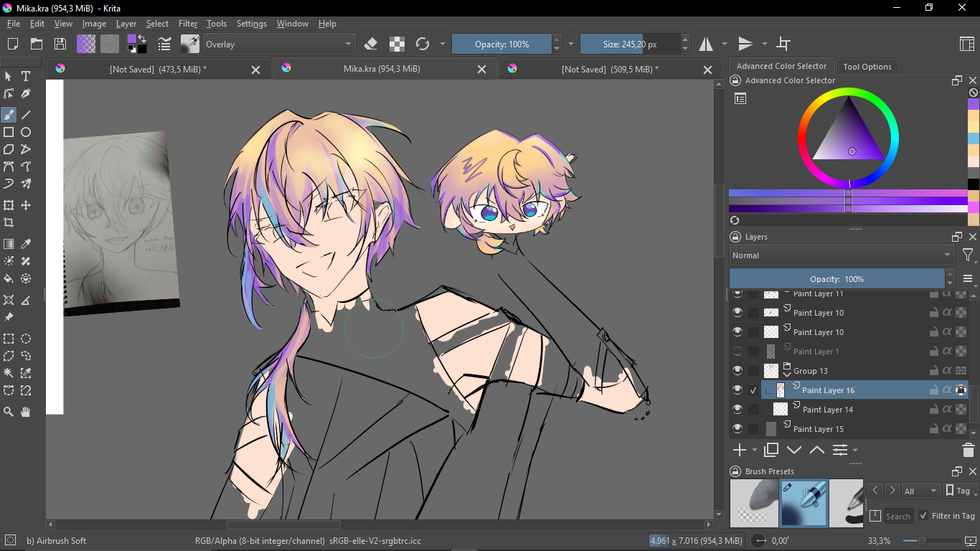Screen dimensions: 980x551
Task: Show hidden Paint Layer 1
Action: [x=737, y=352]
